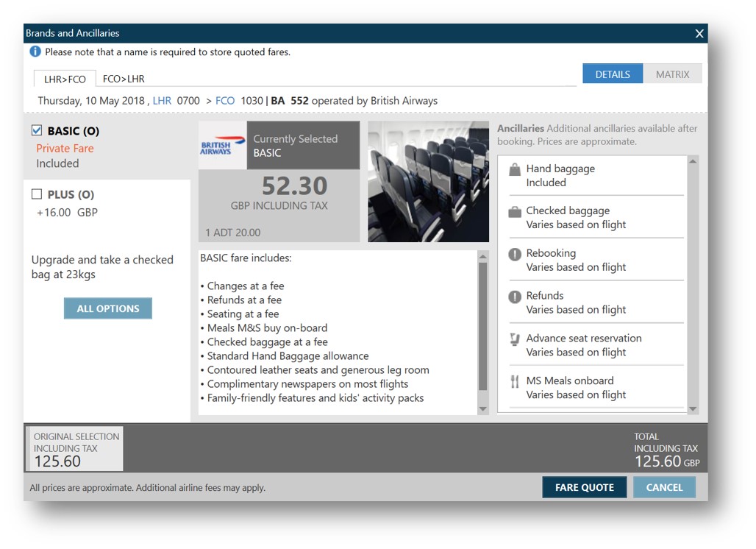The image size is (756, 549).
Task: Click the Refunds alert icon
Action: click(515, 297)
